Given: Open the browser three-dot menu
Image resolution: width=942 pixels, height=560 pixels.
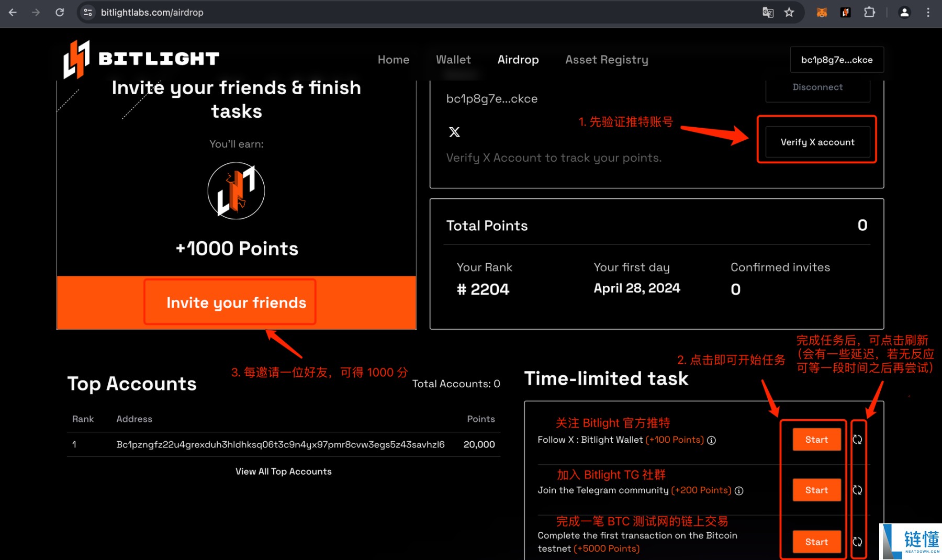Looking at the screenshot, I should (928, 12).
